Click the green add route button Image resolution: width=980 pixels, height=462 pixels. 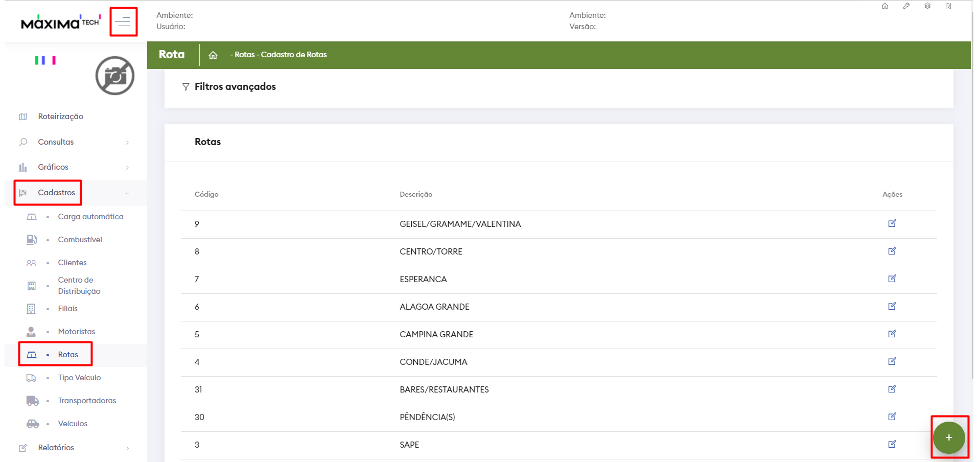coord(948,437)
